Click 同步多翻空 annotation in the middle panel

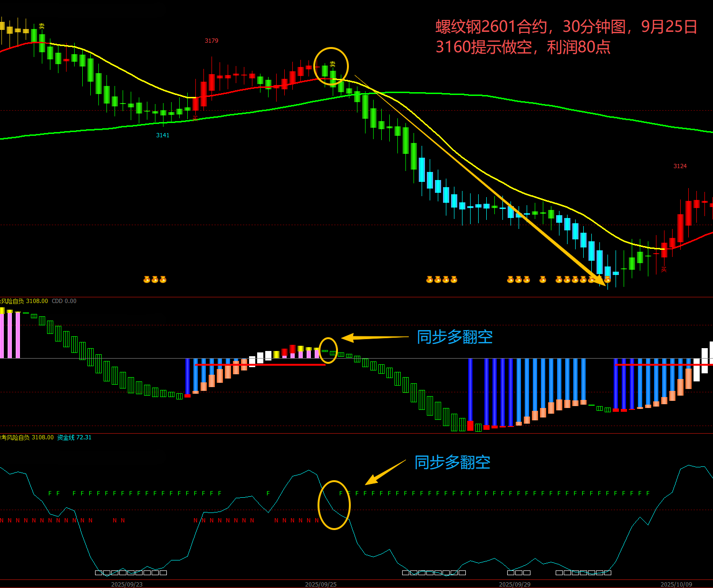pos(454,337)
